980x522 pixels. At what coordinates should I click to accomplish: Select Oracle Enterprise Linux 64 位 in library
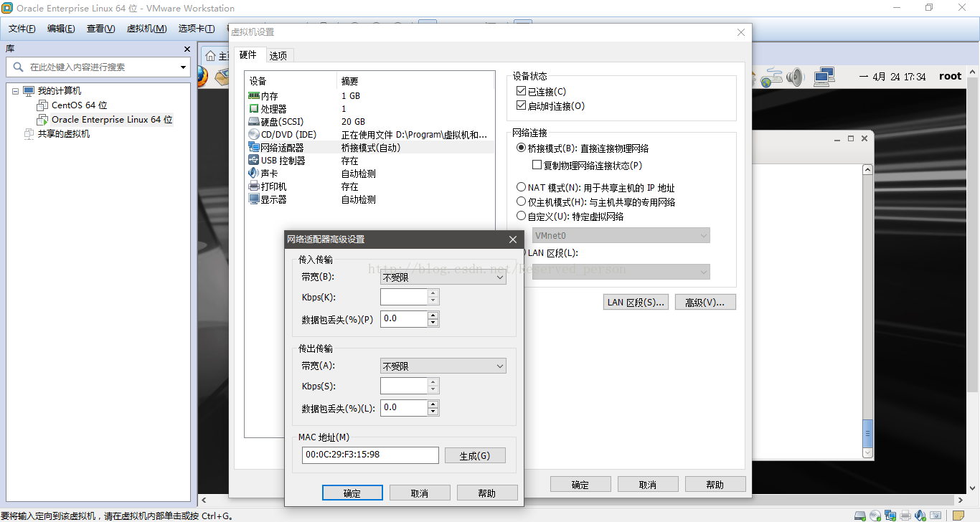point(112,120)
